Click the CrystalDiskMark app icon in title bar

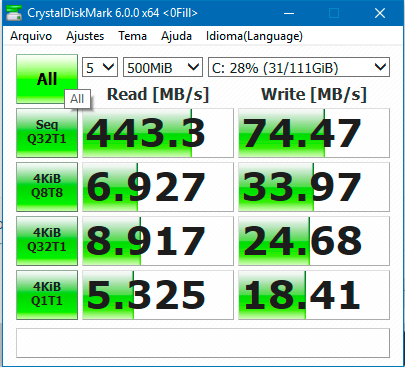14,13
